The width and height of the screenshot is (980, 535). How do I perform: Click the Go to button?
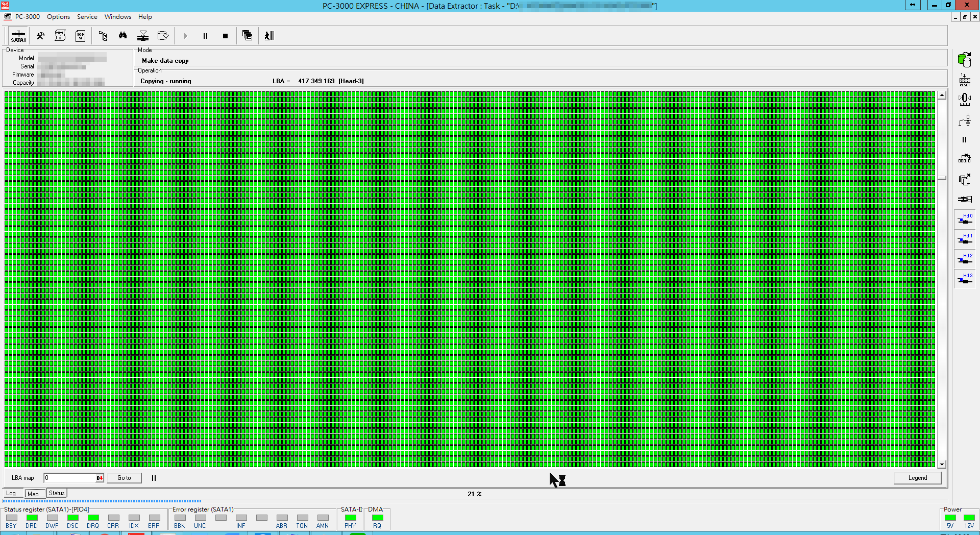[124, 478]
